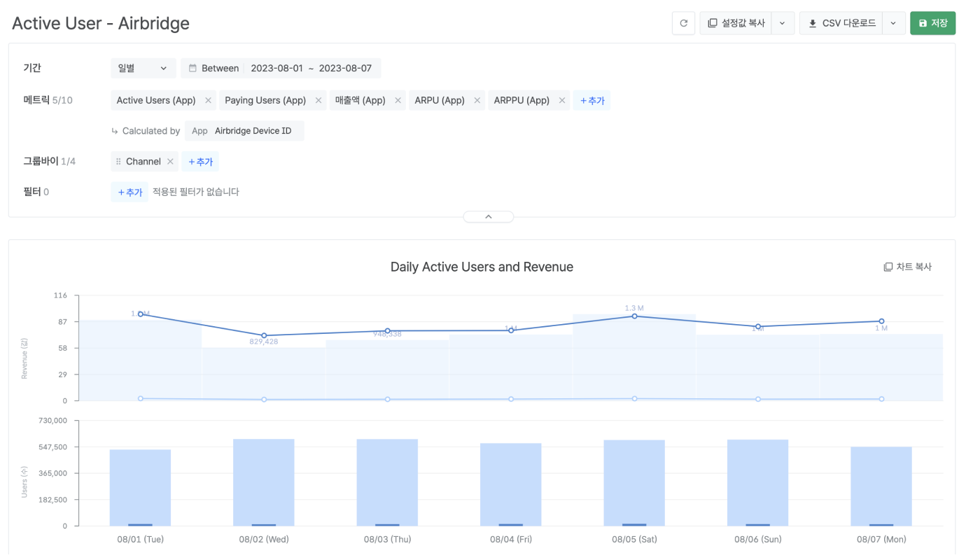
Task: Remove the Active Users (App) metric
Action: pos(208,101)
